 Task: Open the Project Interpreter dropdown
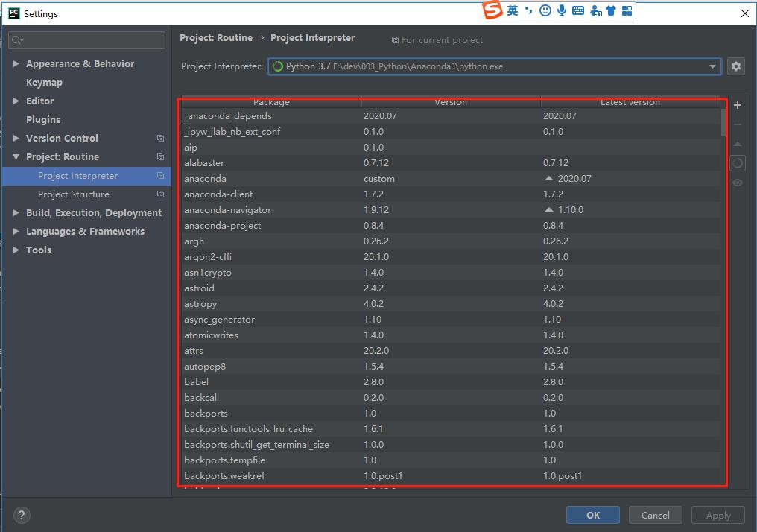(712, 66)
